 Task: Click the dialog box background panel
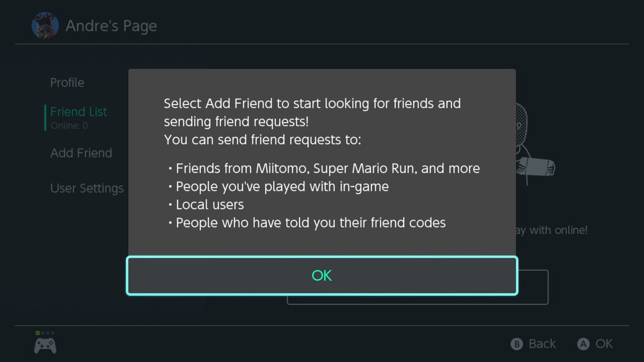[x=321, y=161]
